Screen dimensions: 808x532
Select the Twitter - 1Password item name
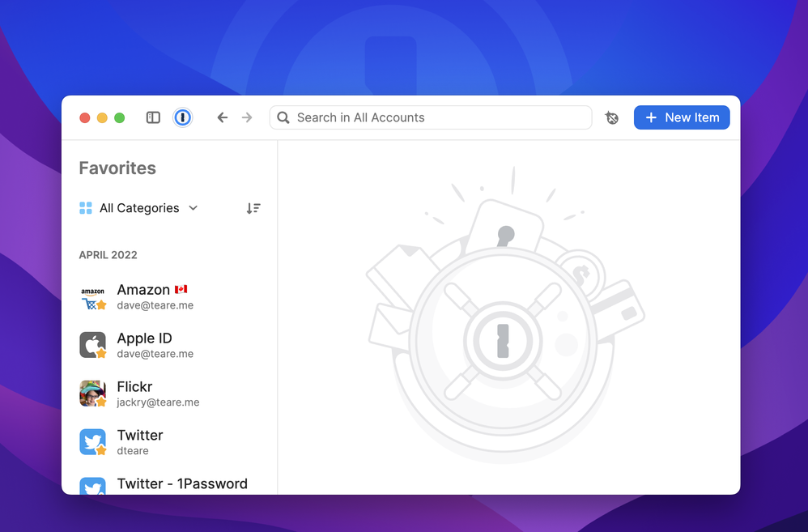182,483
